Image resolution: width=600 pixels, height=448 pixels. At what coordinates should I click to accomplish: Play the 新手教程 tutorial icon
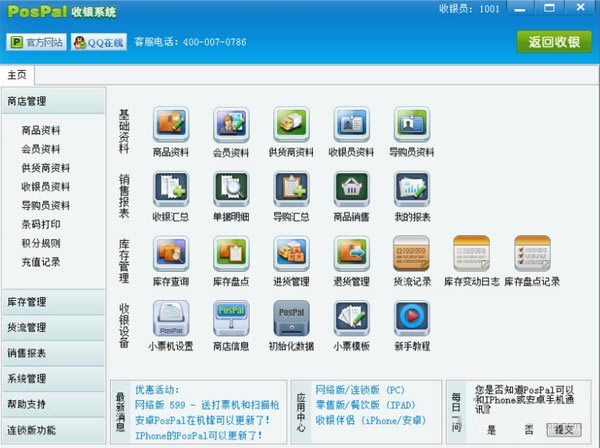pyautogui.click(x=411, y=320)
